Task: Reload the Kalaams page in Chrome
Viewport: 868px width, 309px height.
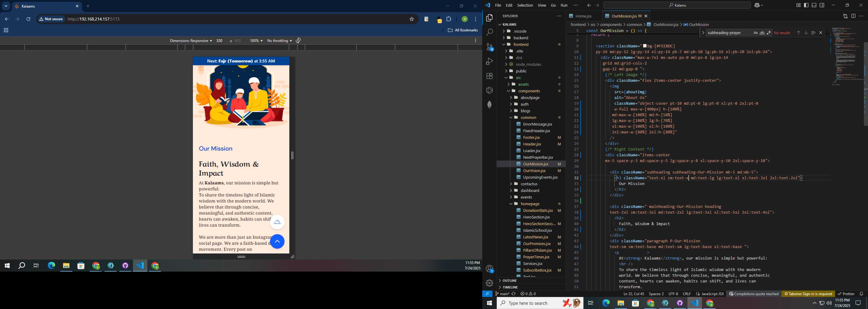Action: [x=28, y=19]
